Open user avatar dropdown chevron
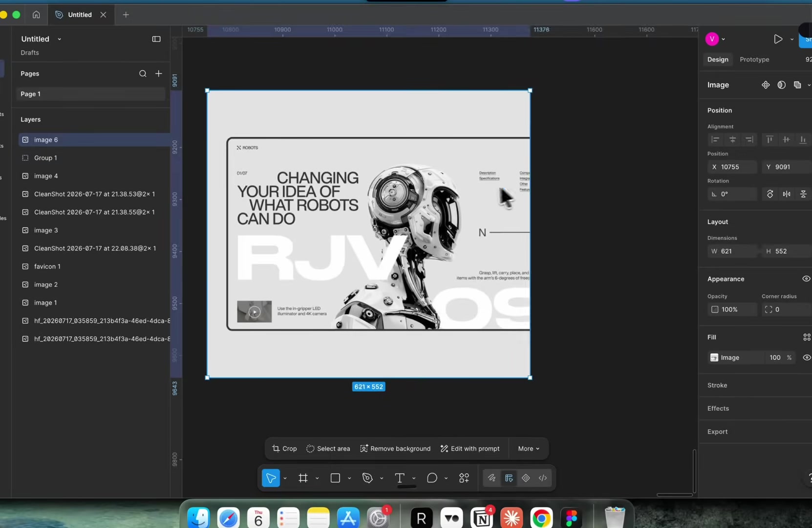This screenshot has width=812, height=528. (x=724, y=39)
